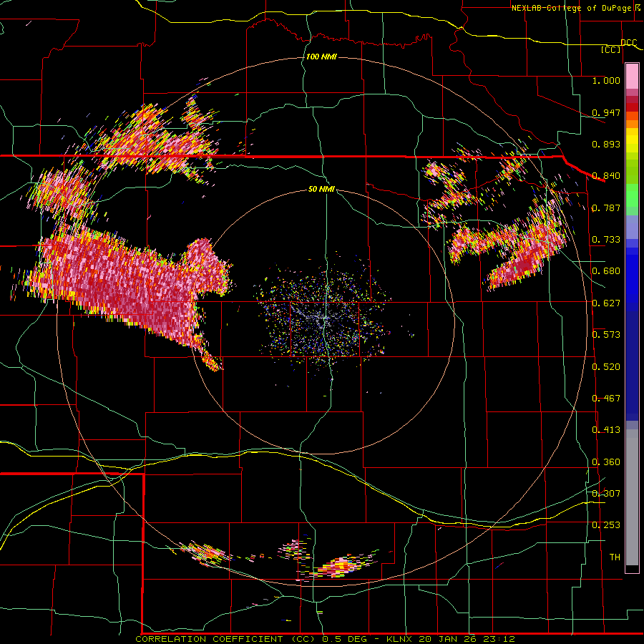Select the 0.253 scale value
The width and height of the screenshot is (644, 644).
[x=606, y=525]
